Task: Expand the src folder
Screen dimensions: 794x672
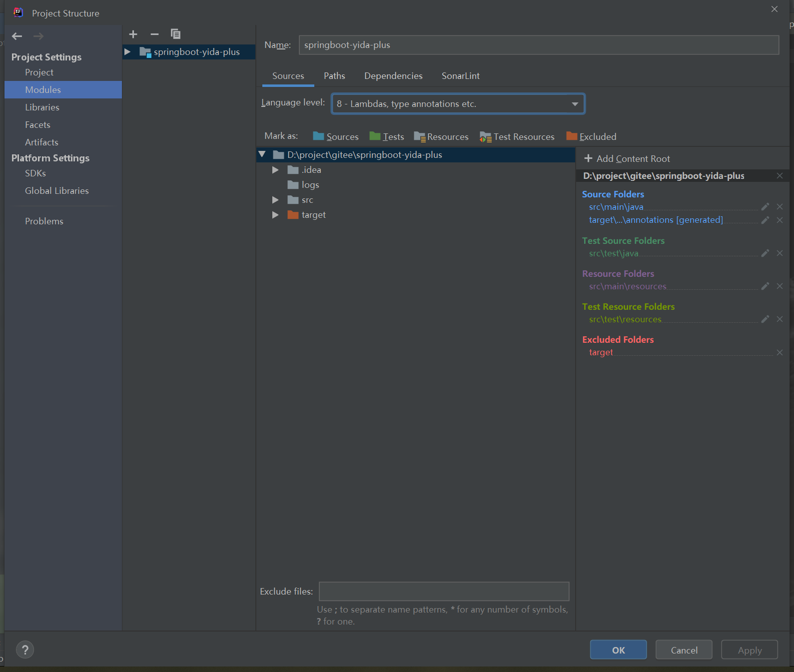Action: (x=275, y=200)
